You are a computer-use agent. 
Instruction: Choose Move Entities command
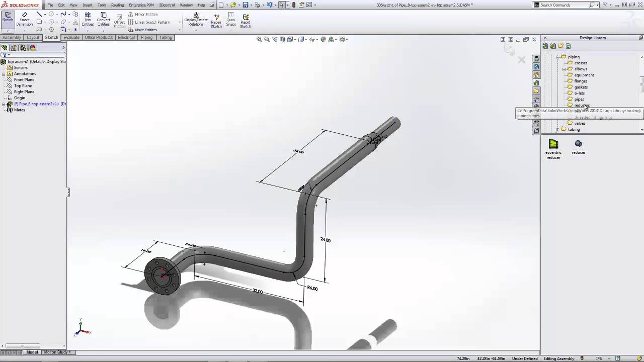[142, 30]
